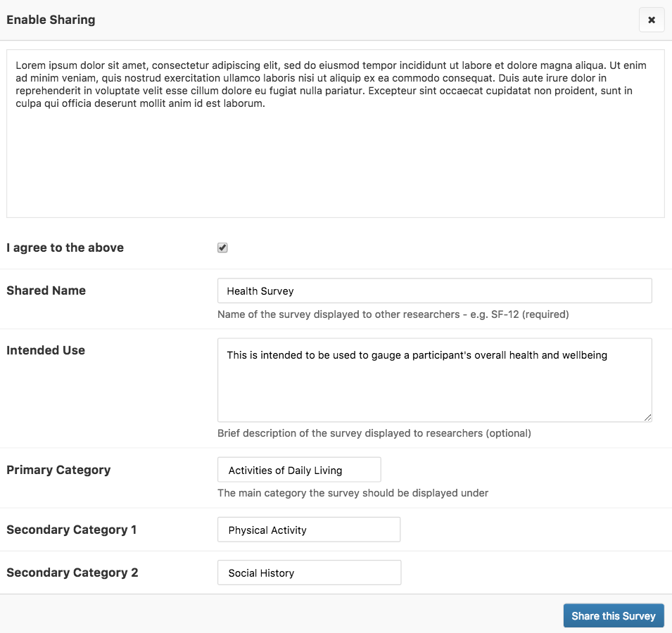Open the Primary Category dropdown
Viewport: 672px width, 633px height.
point(299,470)
